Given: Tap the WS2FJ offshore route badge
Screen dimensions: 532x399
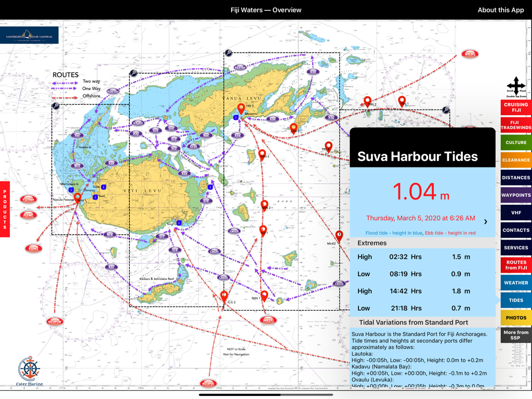Looking at the screenshot, I should (470, 53).
